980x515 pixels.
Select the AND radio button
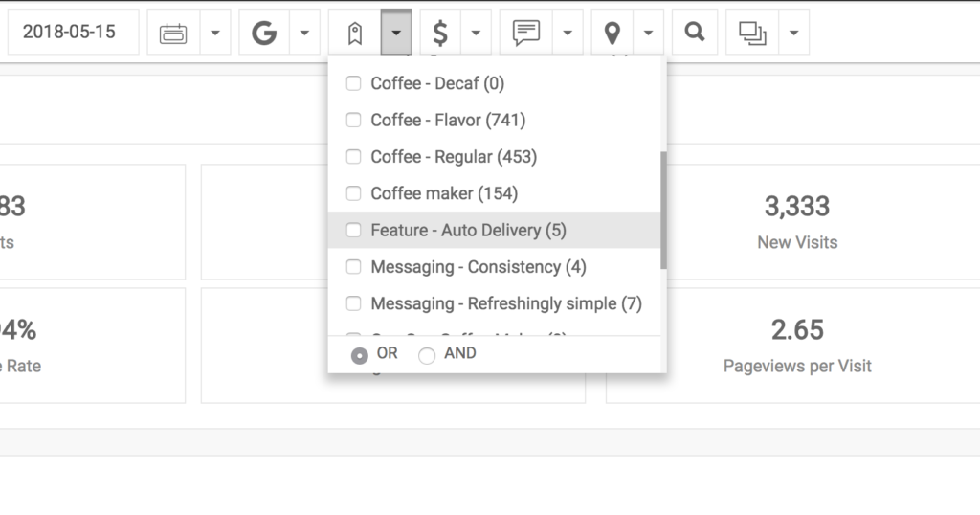click(427, 356)
